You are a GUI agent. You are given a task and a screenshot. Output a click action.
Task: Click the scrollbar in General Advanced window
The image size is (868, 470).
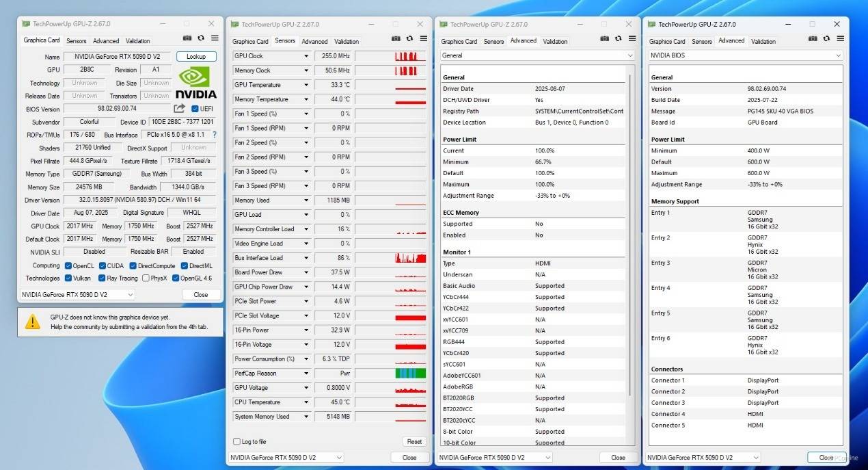click(x=630, y=235)
